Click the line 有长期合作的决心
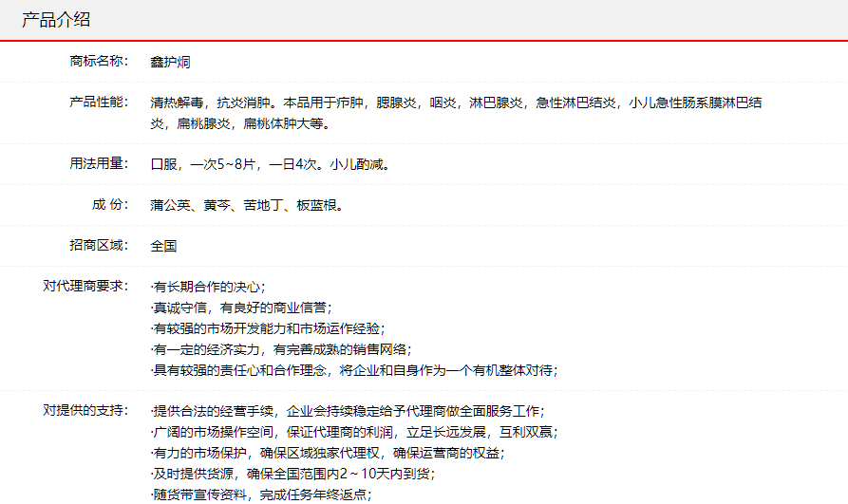The width and height of the screenshot is (848, 504). point(208,287)
